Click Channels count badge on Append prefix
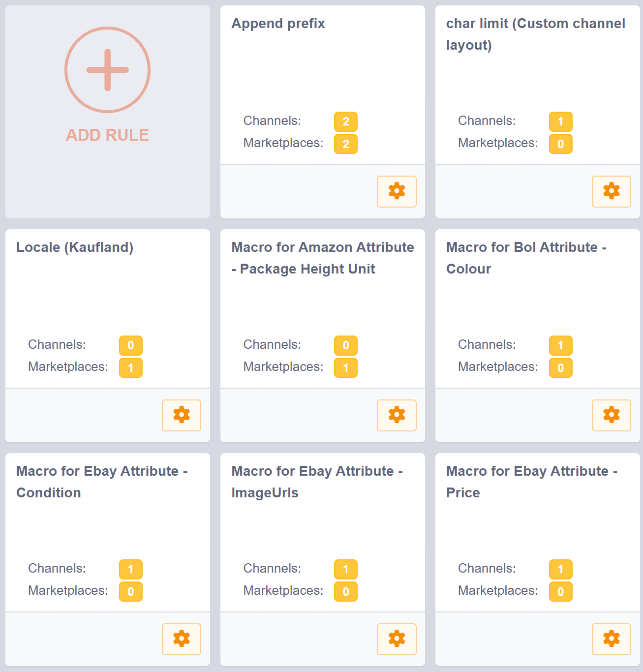 coord(345,122)
